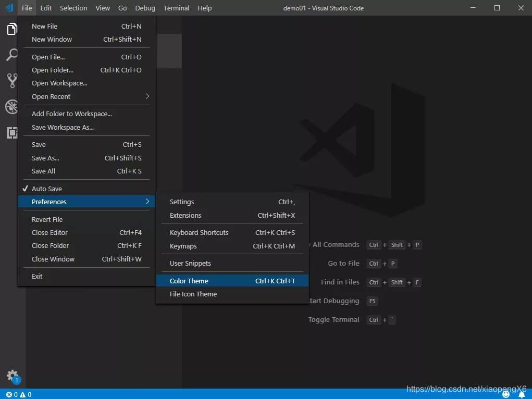Select Revert File entry
The image size is (532, 399).
(86, 219)
